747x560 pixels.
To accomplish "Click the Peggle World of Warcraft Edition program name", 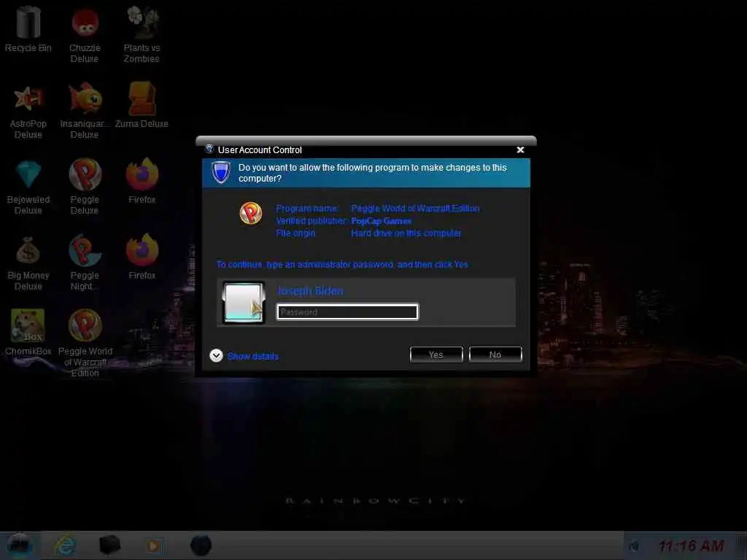I will [x=415, y=208].
